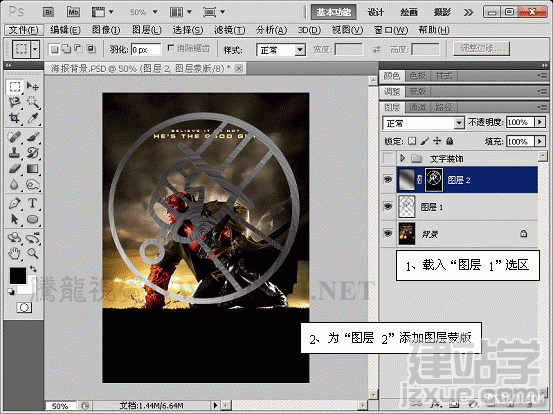Select the Eyedropper tool
Image resolution: width=553 pixels, height=414 pixels.
tap(32, 118)
